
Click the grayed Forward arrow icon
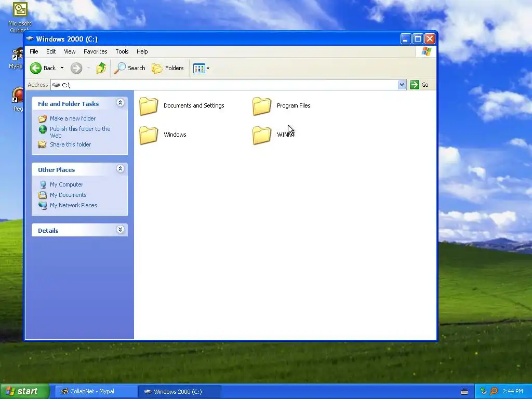(x=76, y=68)
